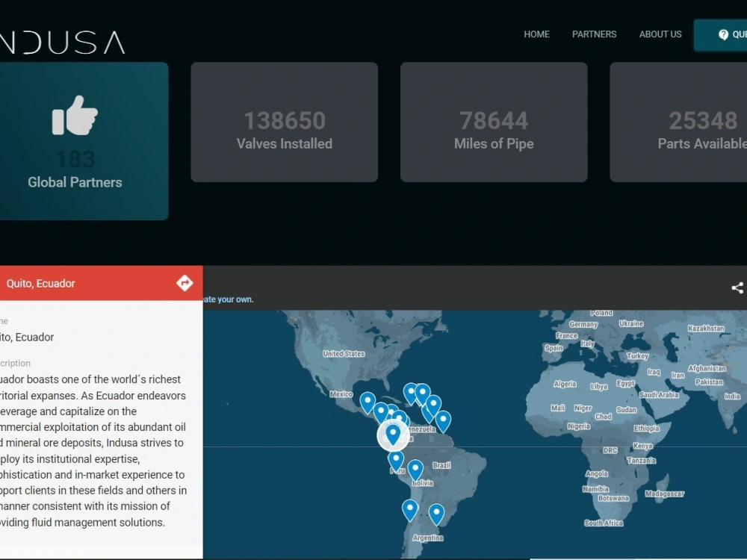
Task: Click the Nigeria label on the map
Action: (x=579, y=426)
